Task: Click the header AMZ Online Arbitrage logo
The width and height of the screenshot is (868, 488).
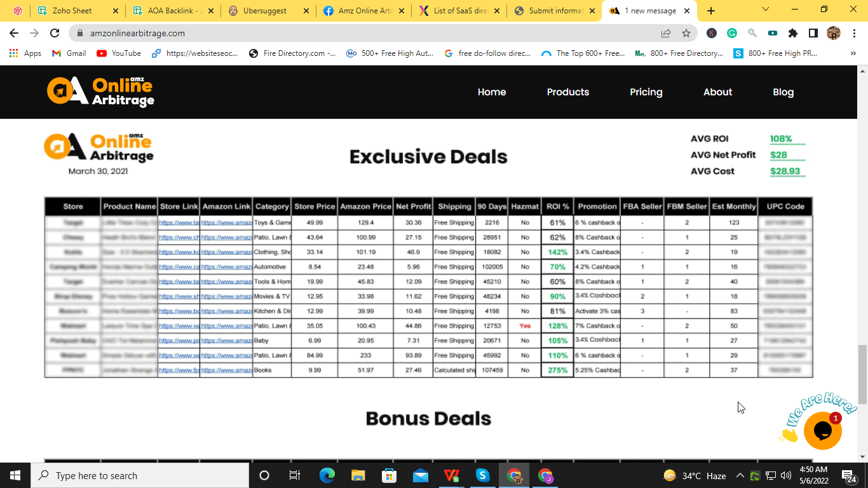Action: (x=100, y=91)
